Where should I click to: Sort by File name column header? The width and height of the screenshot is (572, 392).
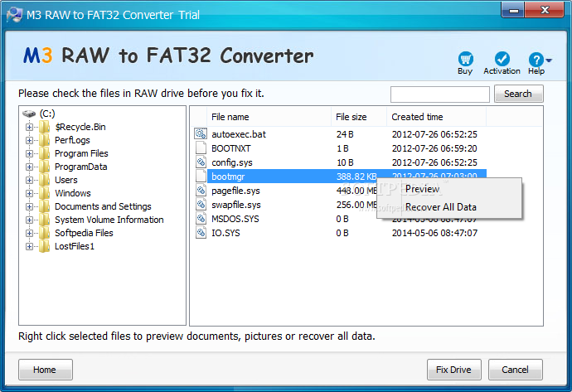click(269, 117)
